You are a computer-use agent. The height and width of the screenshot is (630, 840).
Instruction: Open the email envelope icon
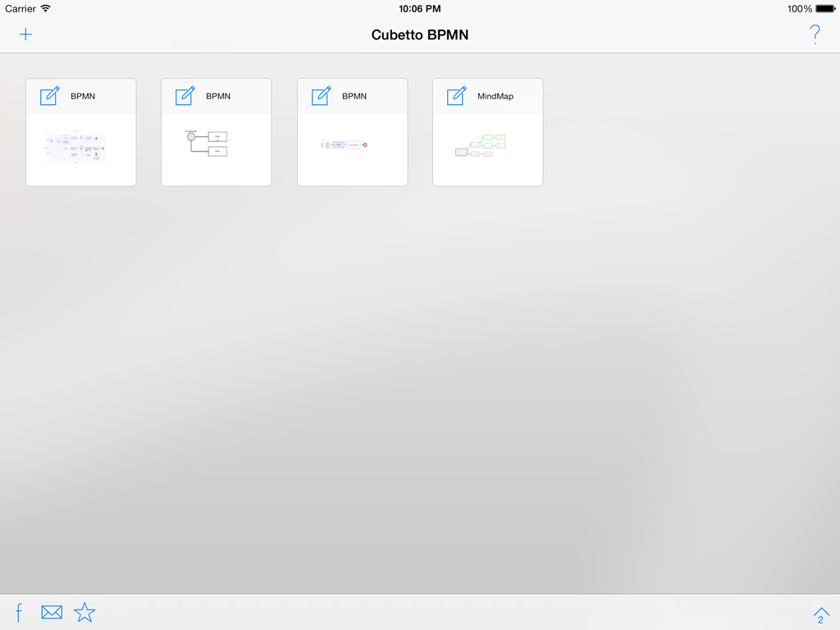click(x=52, y=612)
